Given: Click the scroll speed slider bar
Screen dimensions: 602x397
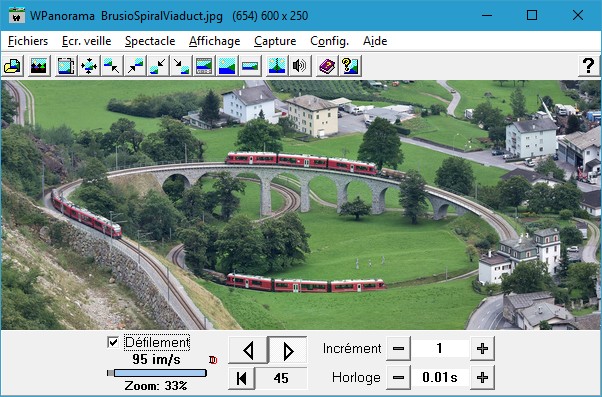Looking at the screenshot, I should [x=157, y=373].
